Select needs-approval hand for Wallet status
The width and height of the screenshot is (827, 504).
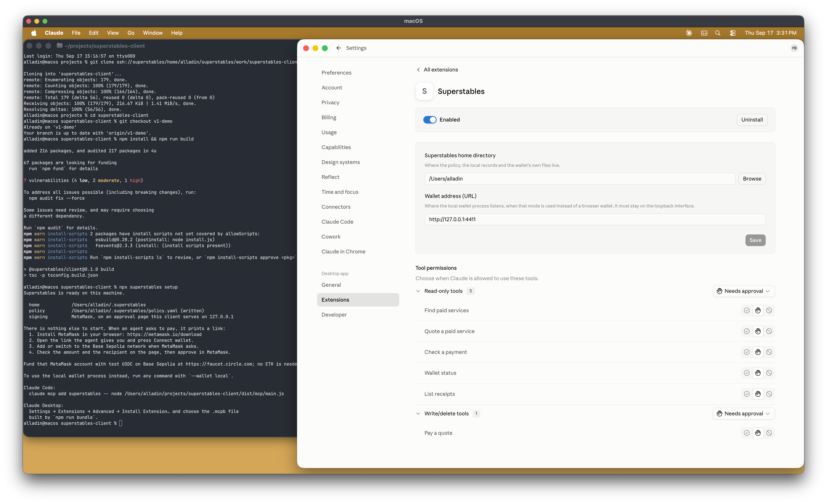point(758,373)
